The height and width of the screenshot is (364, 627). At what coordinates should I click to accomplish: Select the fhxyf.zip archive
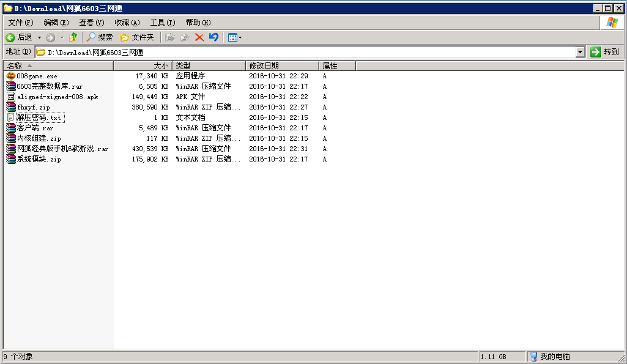[x=33, y=107]
